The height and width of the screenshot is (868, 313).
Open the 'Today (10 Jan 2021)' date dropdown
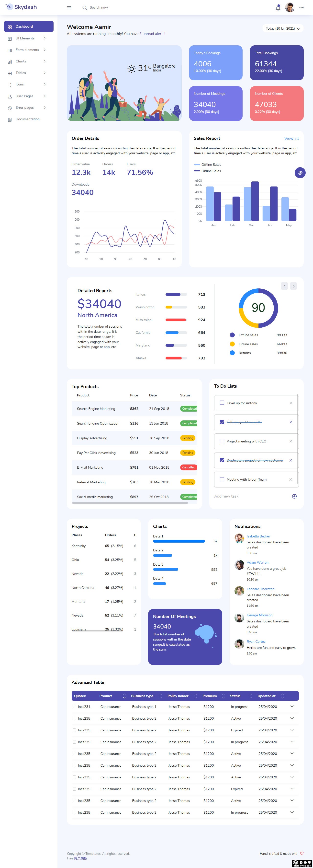pyautogui.click(x=283, y=29)
